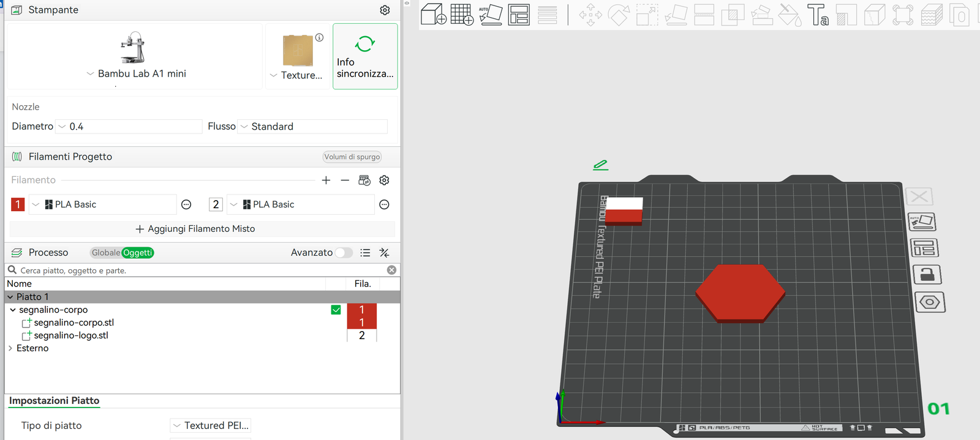Select segnalino-corpo.stl in the object list
This screenshot has height=440, width=980.
tap(74, 323)
